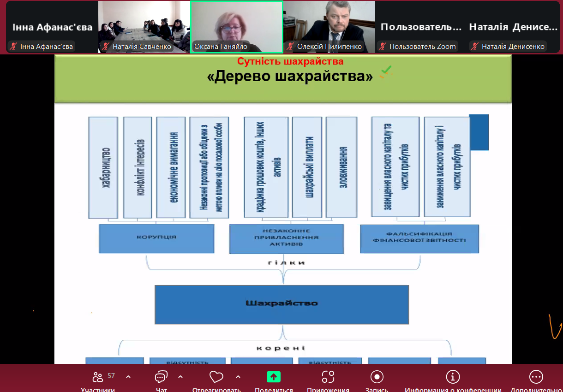
Task: Click the Пользователь Zoom participant tile
Action: click(x=421, y=27)
